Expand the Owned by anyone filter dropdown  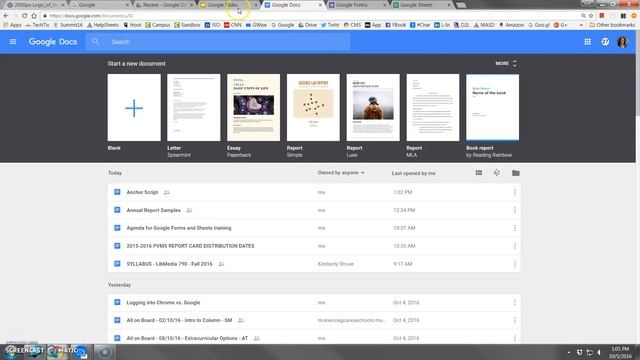click(x=341, y=173)
